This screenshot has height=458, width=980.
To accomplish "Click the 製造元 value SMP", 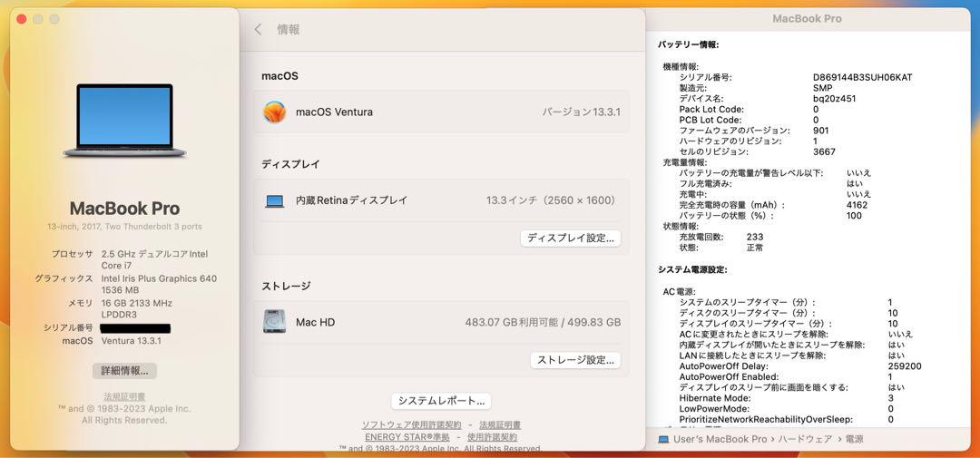I will coord(822,88).
